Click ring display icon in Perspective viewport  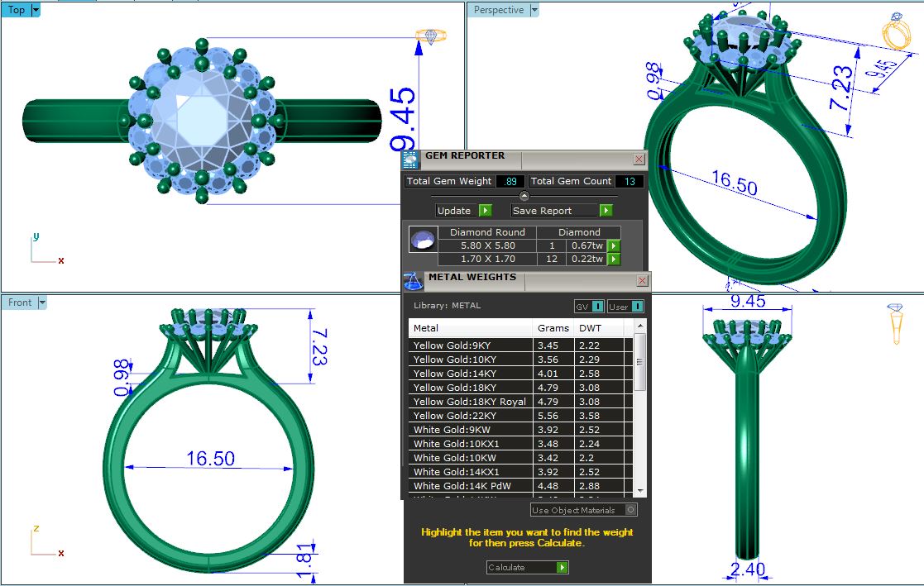click(895, 33)
